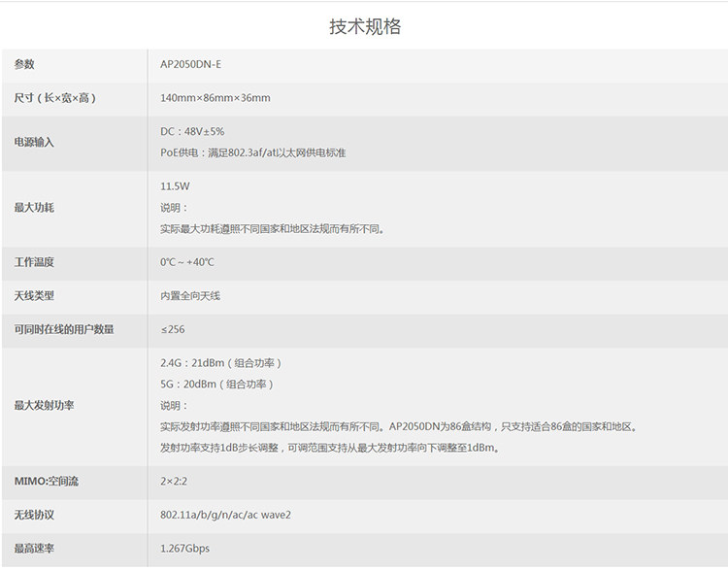Select the 参数 row label
The height and width of the screenshot is (570, 728).
pyautogui.click(x=24, y=64)
